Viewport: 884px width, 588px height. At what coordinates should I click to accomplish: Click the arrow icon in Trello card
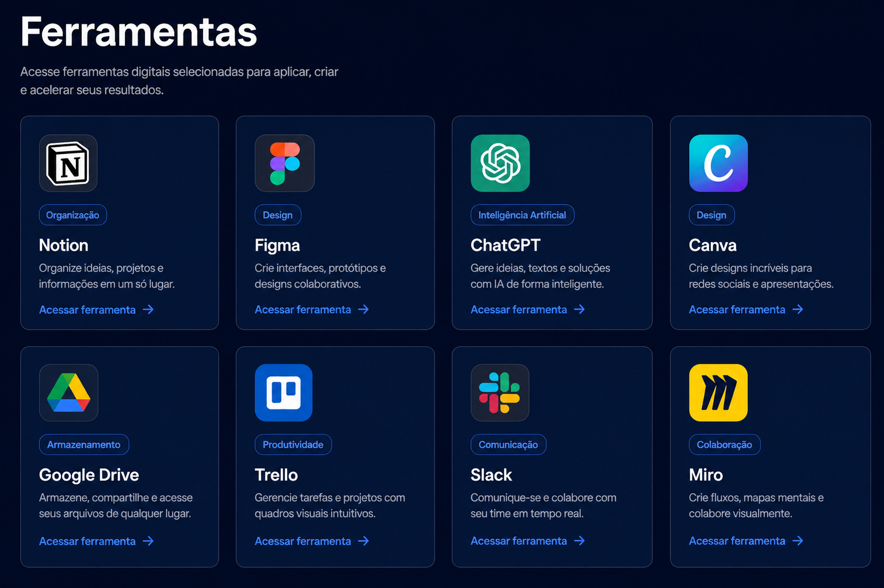tap(363, 541)
